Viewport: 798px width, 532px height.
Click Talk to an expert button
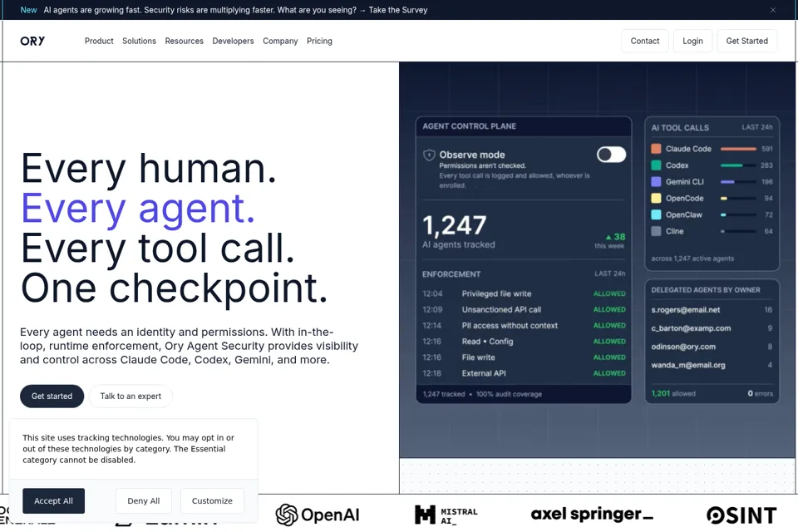coord(131,396)
